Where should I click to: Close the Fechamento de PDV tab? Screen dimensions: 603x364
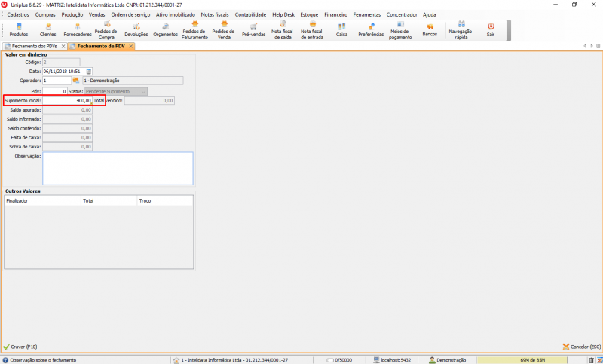pyautogui.click(x=130, y=47)
